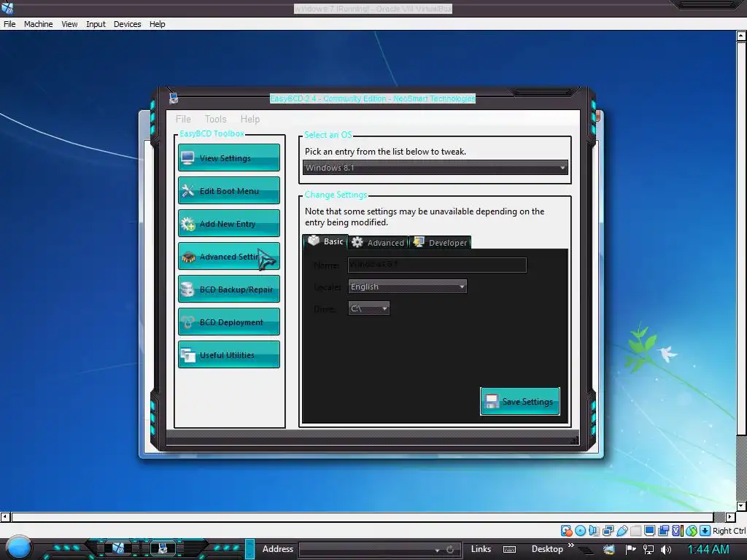Click the recording status icon
The image size is (747, 560).
(x=663, y=531)
